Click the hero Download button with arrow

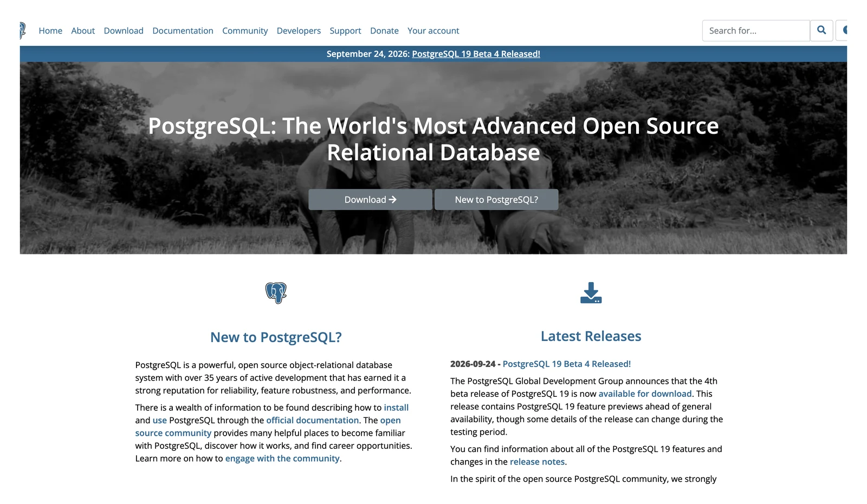pyautogui.click(x=370, y=199)
